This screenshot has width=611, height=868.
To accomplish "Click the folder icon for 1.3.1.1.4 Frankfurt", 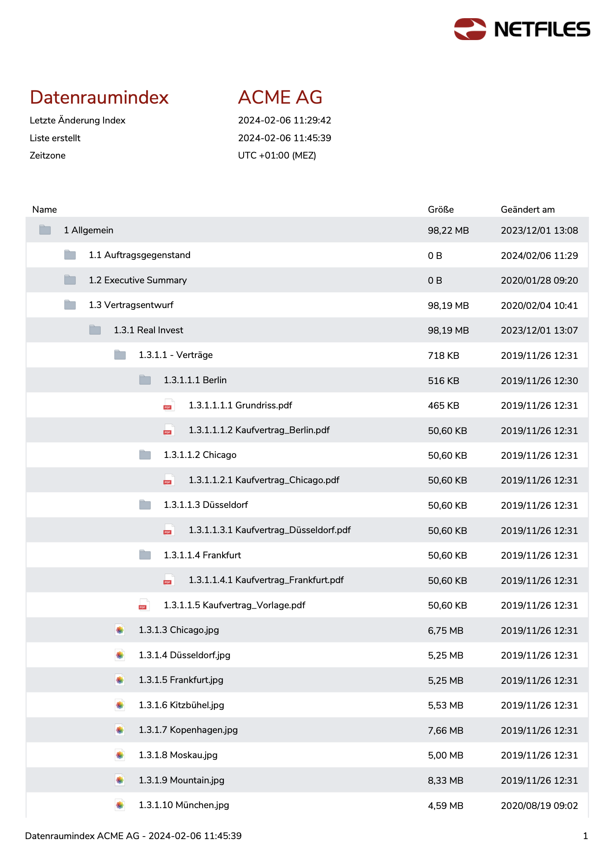I will [145, 555].
